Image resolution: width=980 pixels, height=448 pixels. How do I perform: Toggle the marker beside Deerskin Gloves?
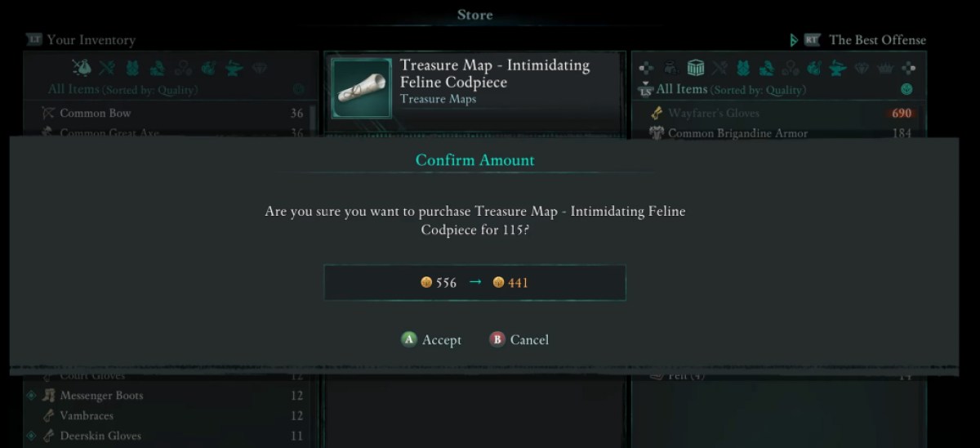tap(31, 436)
